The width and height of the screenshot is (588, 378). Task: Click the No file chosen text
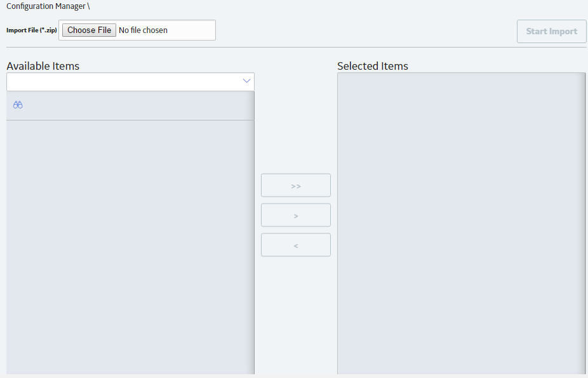tap(143, 30)
